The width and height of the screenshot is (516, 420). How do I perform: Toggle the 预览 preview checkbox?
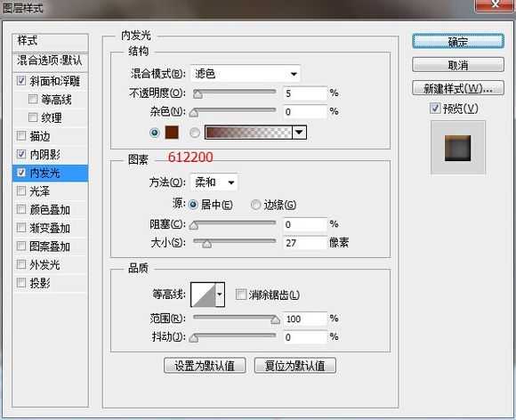[x=435, y=108]
